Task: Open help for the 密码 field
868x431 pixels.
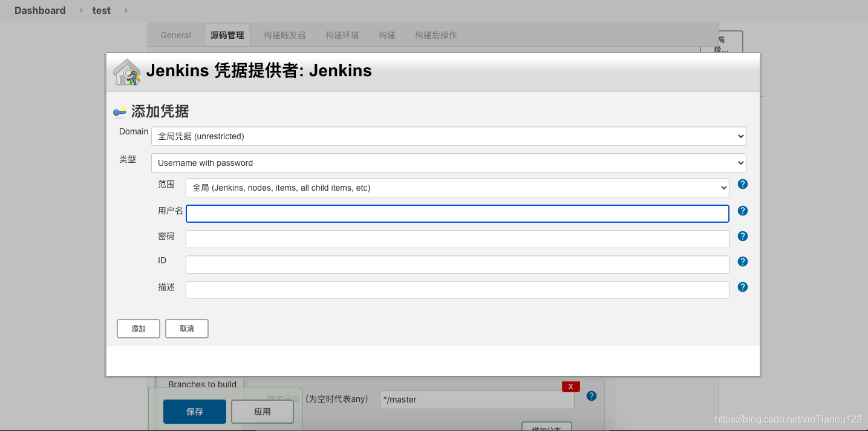Action: pos(743,236)
